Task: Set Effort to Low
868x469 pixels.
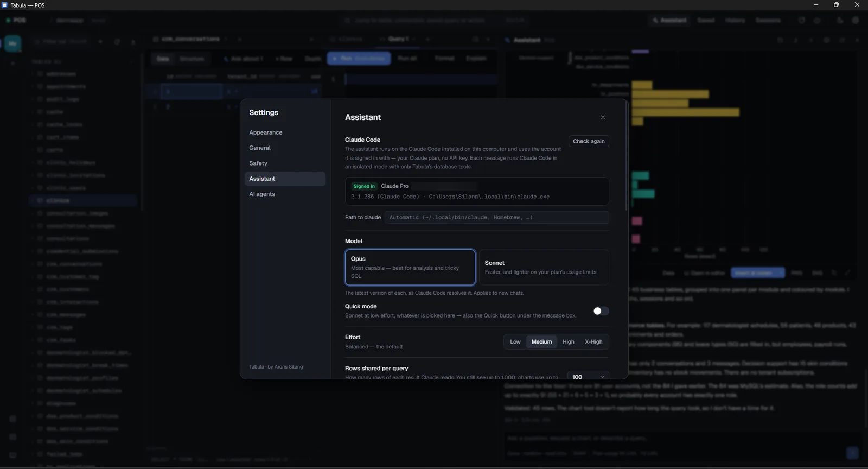Action: 515,342
